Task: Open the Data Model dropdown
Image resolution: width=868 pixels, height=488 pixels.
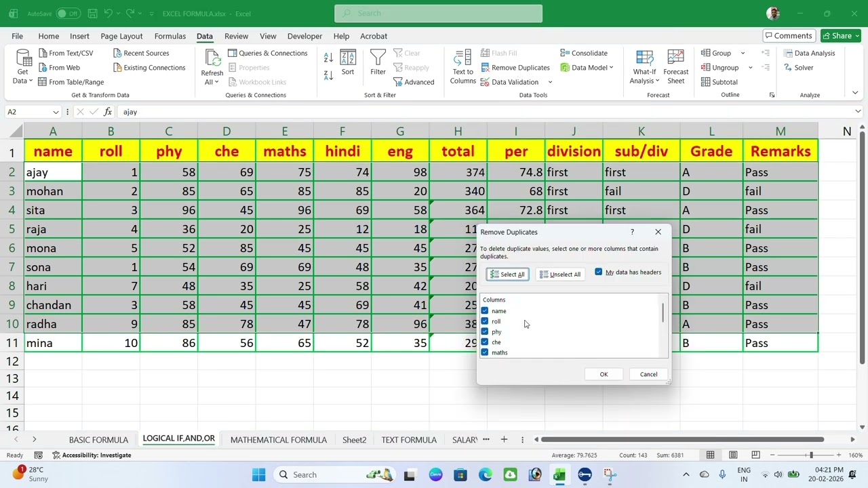Action: pyautogui.click(x=611, y=68)
